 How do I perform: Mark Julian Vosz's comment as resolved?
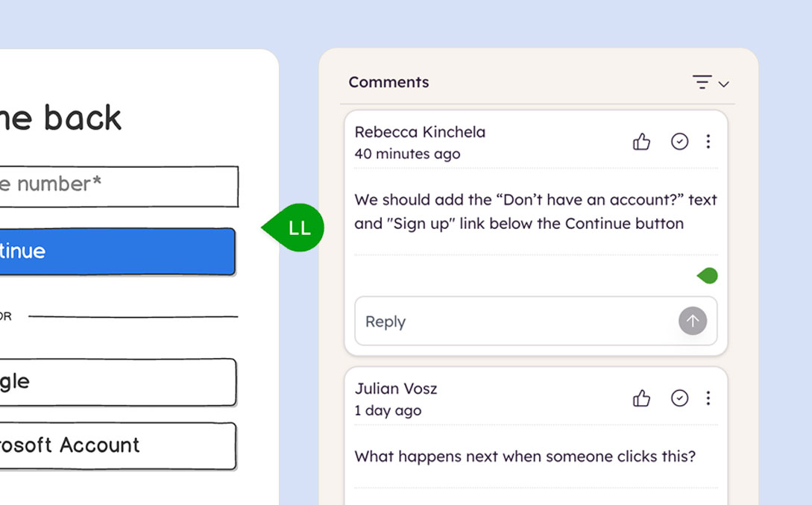pos(679,398)
